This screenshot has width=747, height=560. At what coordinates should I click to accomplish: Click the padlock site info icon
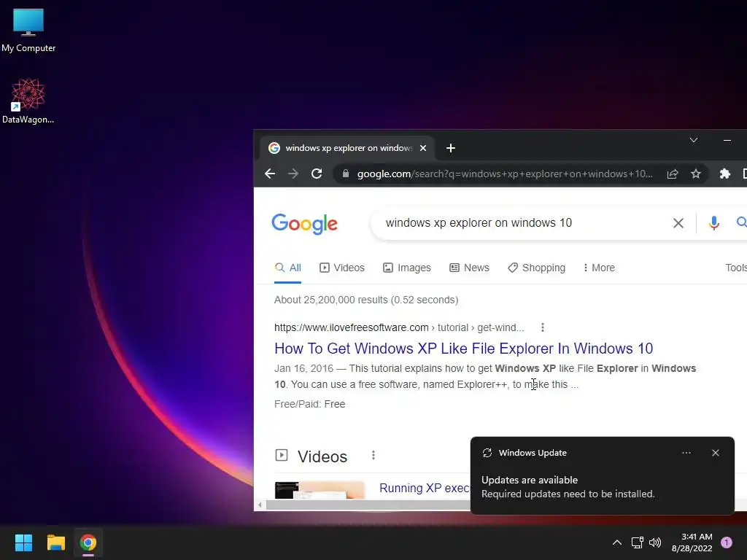tap(345, 174)
